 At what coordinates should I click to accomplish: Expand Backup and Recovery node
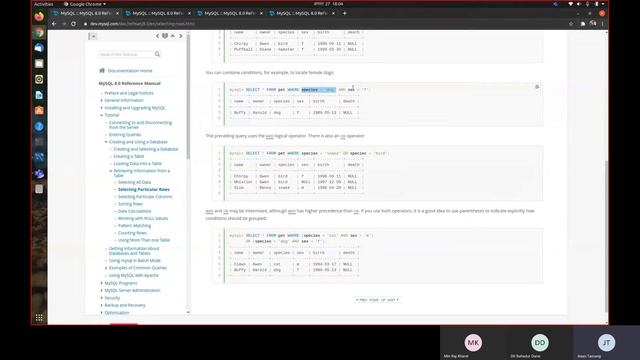102,305
